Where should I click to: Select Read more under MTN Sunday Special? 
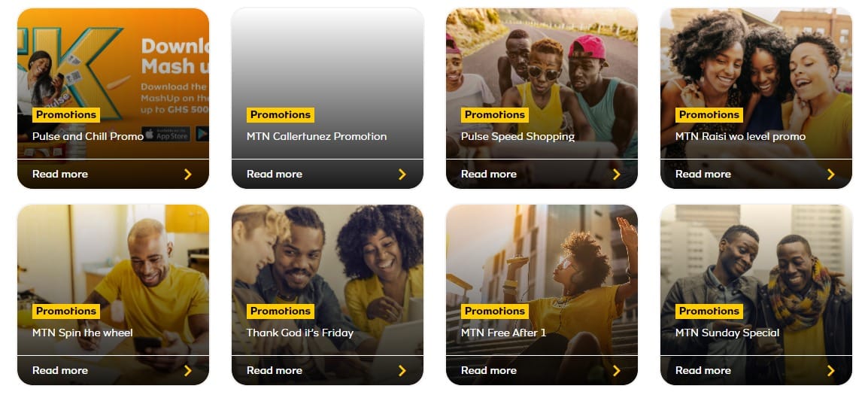coord(703,370)
